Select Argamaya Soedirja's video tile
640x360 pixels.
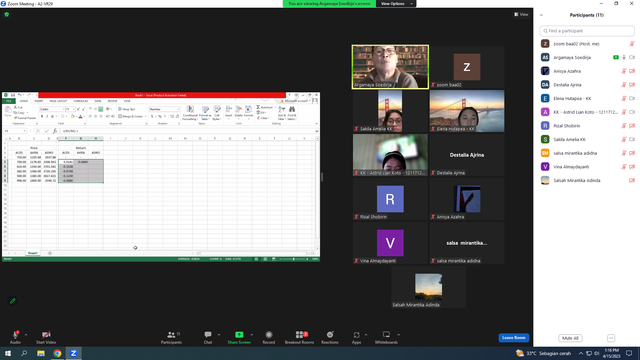tap(390, 67)
